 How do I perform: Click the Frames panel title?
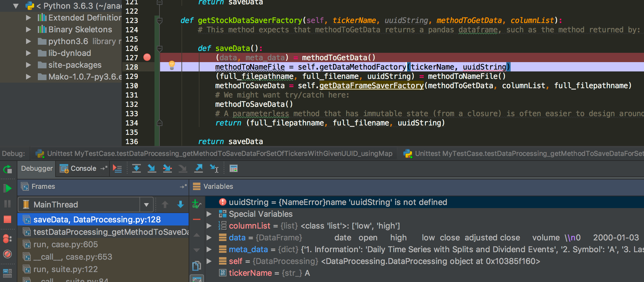[43, 186]
